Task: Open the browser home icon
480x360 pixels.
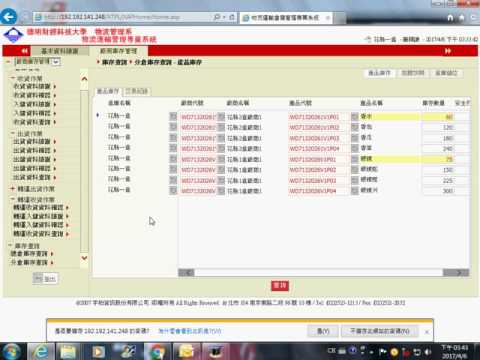Action: coord(451,17)
